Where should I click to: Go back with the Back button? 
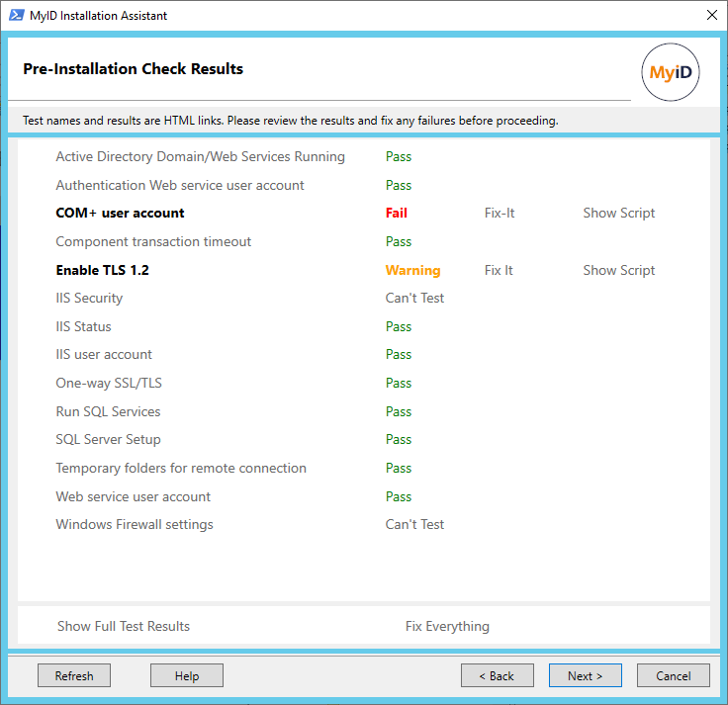point(497,675)
